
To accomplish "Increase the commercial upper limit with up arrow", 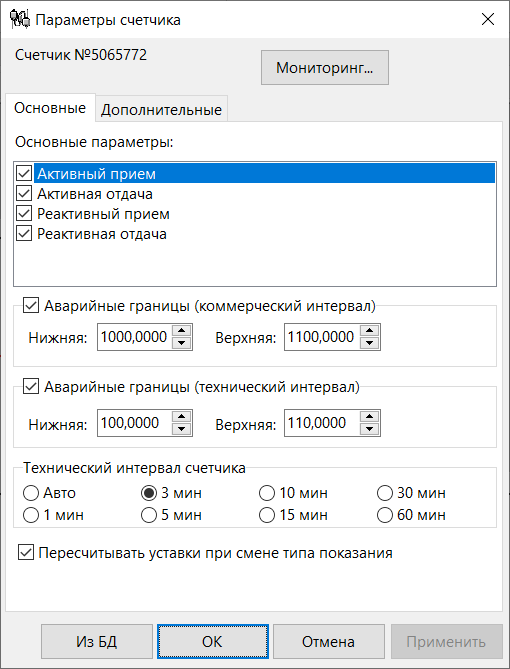I will [370, 331].
